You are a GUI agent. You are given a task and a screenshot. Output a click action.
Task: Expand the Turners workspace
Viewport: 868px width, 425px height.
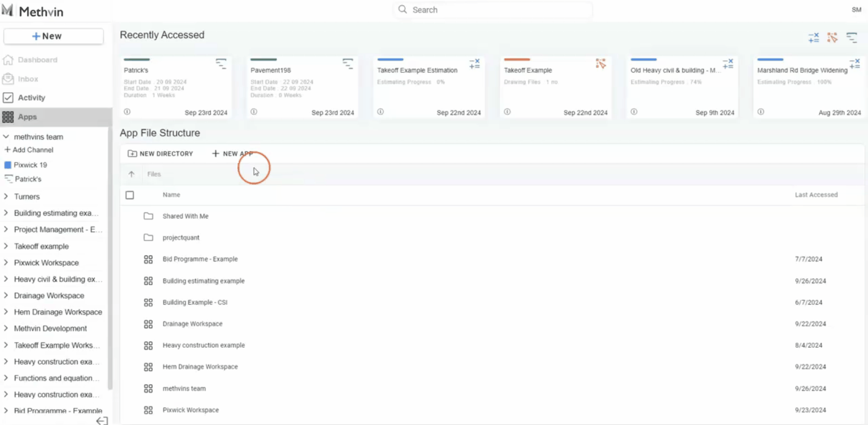[6, 196]
